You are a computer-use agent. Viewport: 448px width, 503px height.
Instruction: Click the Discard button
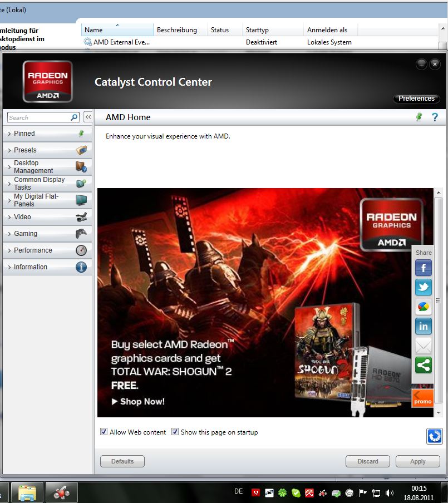click(x=368, y=461)
